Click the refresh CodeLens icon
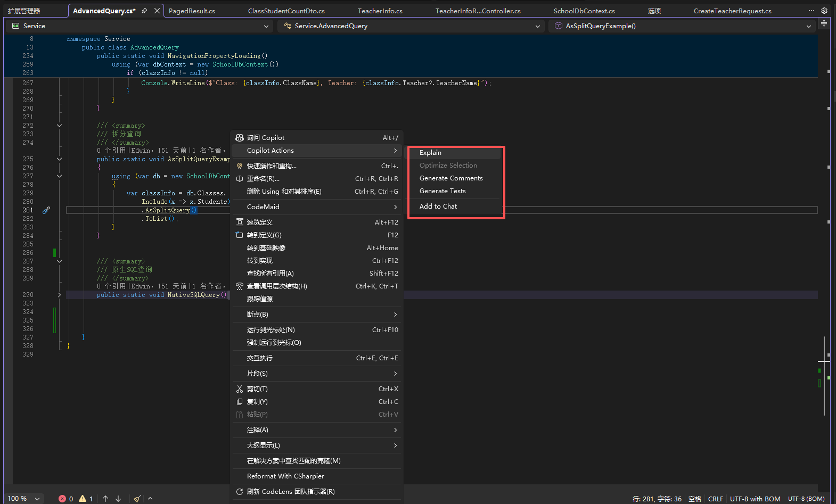Viewport: 836px width, 504px height. coord(240,492)
